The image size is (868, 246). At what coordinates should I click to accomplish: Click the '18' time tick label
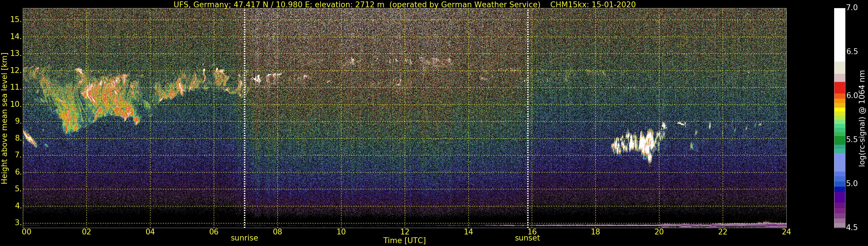click(x=595, y=232)
